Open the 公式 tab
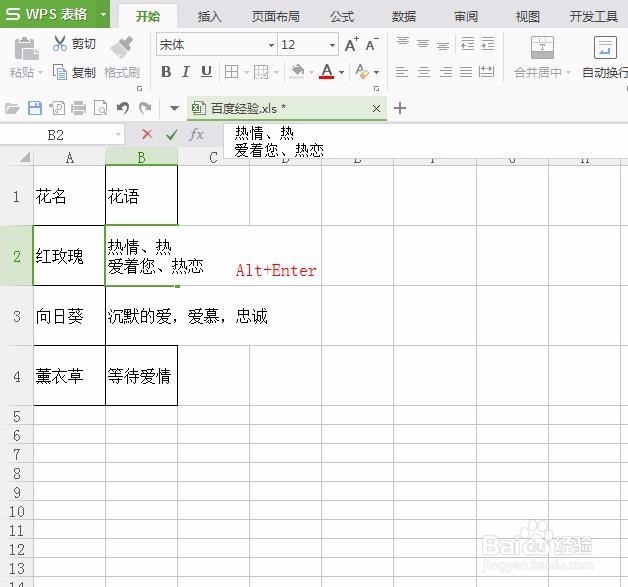This screenshot has width=628, height=587. point(342,16)
